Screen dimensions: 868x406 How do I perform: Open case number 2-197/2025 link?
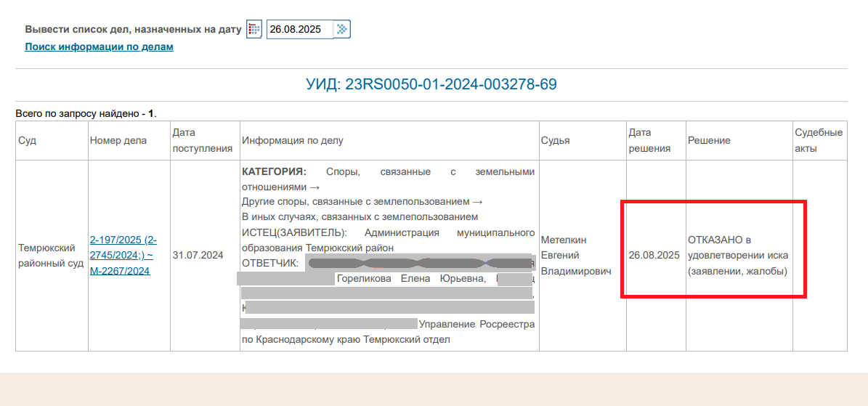[x=123, y=256]
